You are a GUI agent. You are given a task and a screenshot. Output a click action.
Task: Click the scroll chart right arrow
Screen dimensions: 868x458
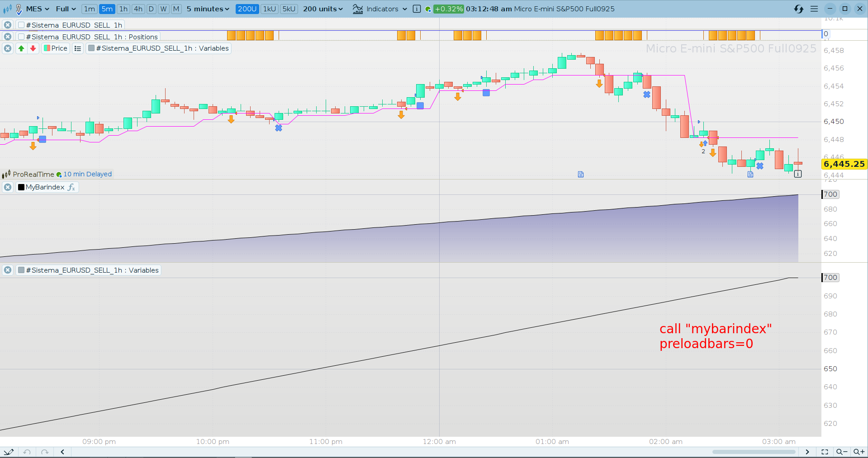click(x=807, y=452)
